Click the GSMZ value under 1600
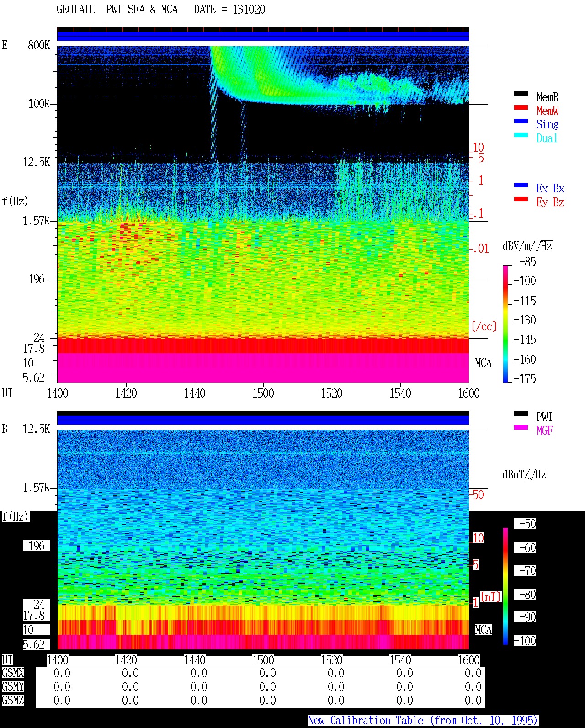This screenshot has height=728, width=585. click(x=473, y=700)
